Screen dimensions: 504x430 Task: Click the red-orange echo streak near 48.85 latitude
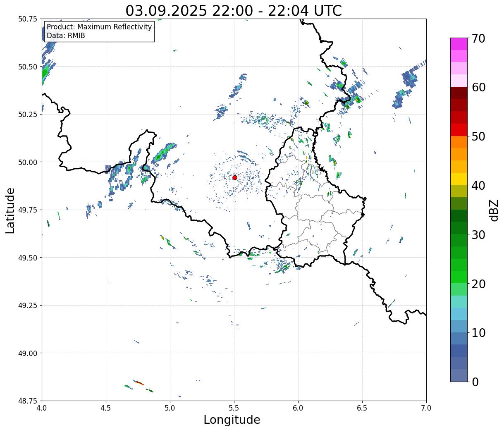click(x=139, y=382)
